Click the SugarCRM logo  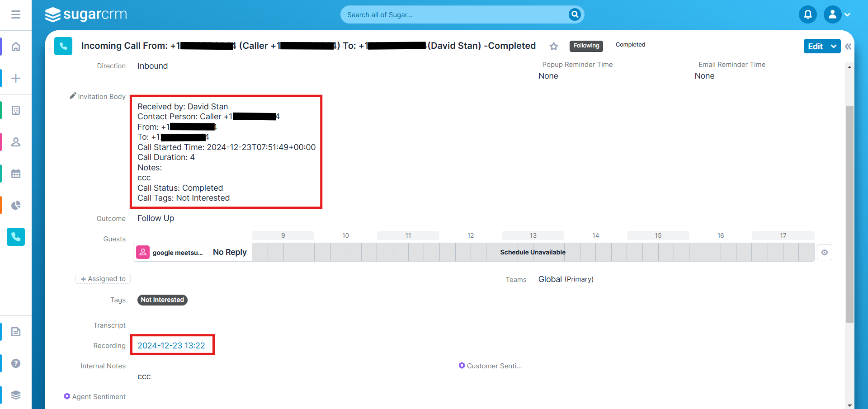86,14
